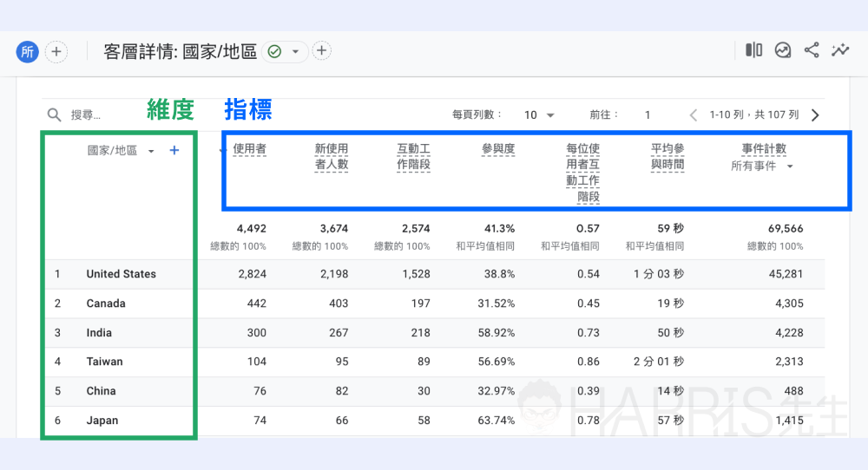
Task: Open the Insights chart icon
Action: 783,50
